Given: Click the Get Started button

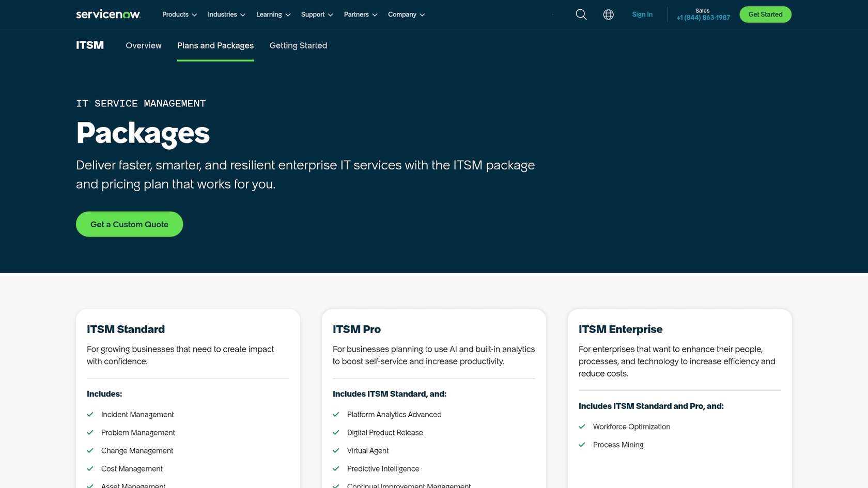Looking at the screenshot, I should tap(765, 14).
